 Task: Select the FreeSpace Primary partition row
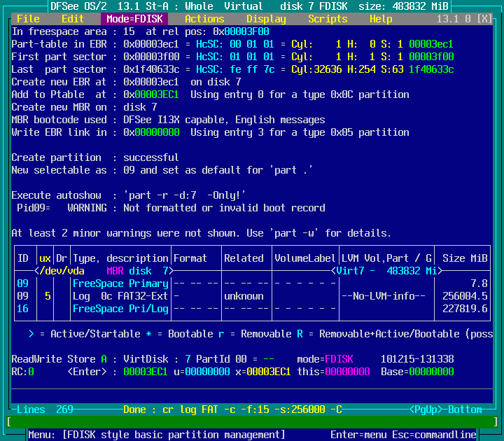(120, 283)
